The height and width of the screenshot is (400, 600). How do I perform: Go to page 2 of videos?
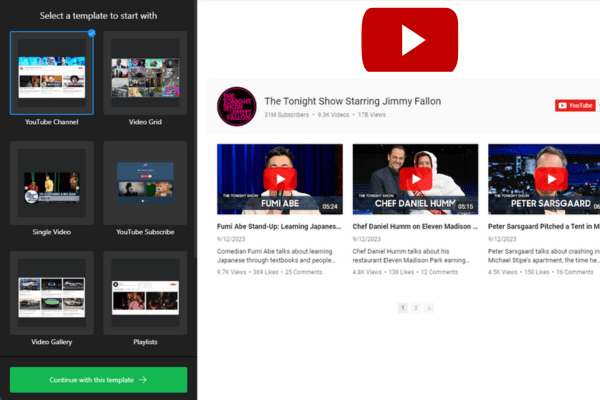[416, 308]
